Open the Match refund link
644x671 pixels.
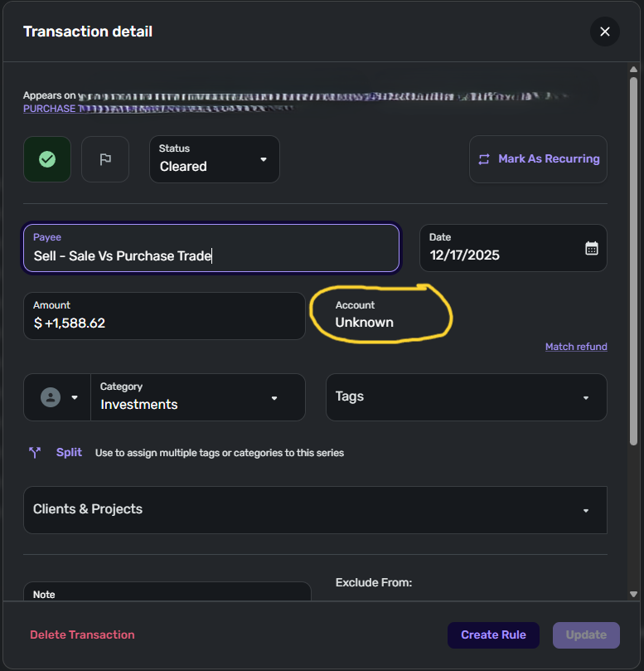(576, 347)
